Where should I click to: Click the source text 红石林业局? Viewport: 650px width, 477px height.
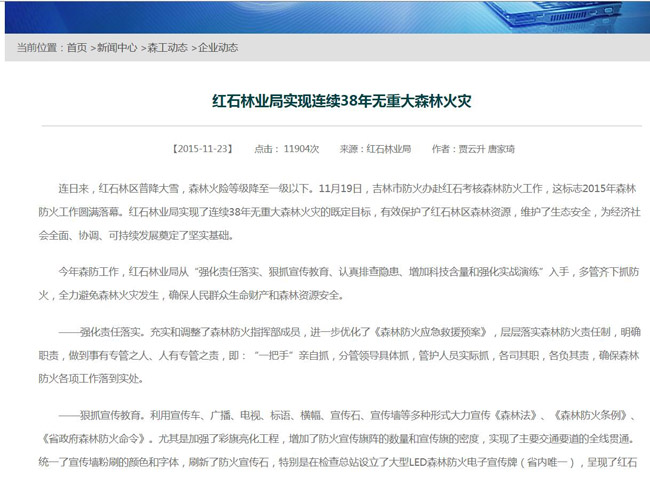point(389,149)
